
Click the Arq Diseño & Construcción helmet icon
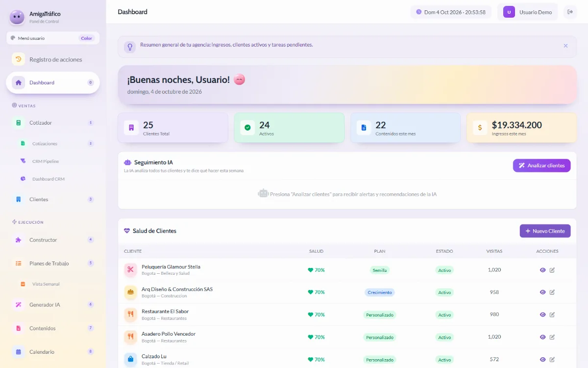point(130,292)
